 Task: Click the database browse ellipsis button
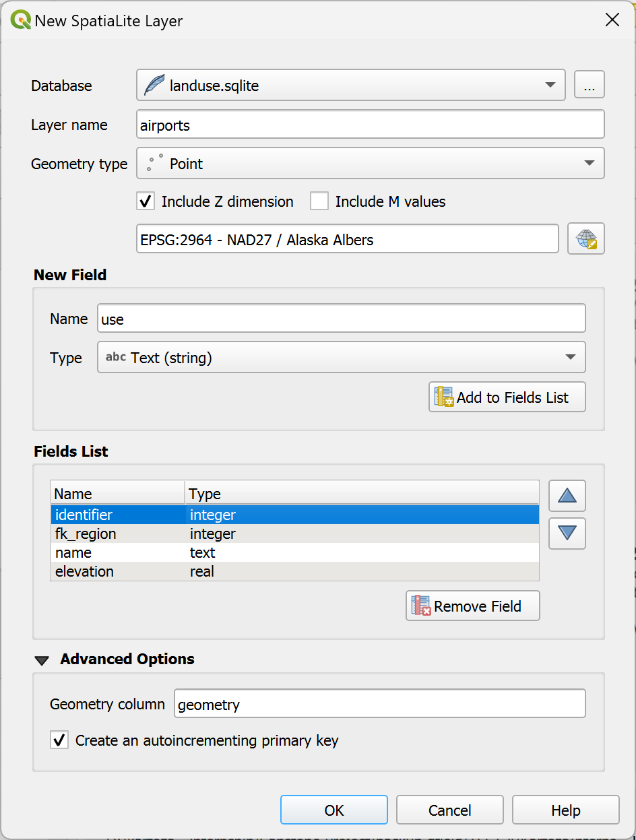(x=589, y=86)
